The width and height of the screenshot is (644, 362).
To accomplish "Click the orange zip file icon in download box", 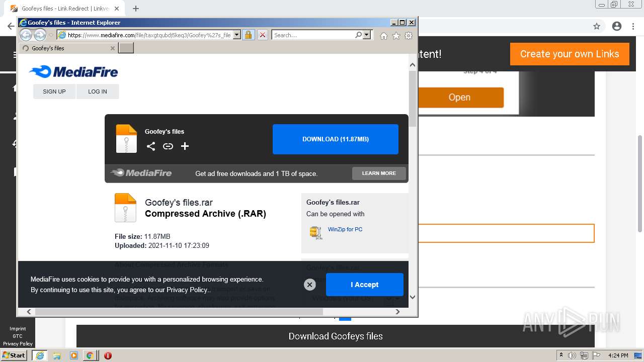I will tap(126, 138).
